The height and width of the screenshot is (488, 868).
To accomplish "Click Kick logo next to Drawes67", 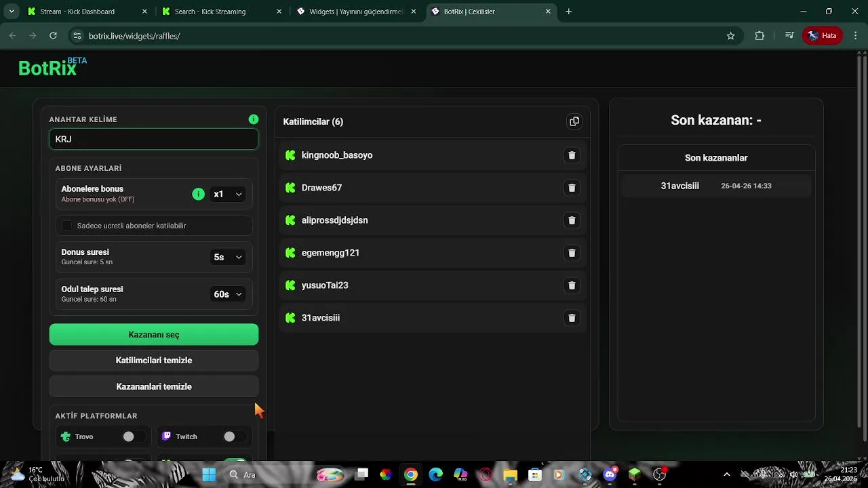I will [290, 188].
